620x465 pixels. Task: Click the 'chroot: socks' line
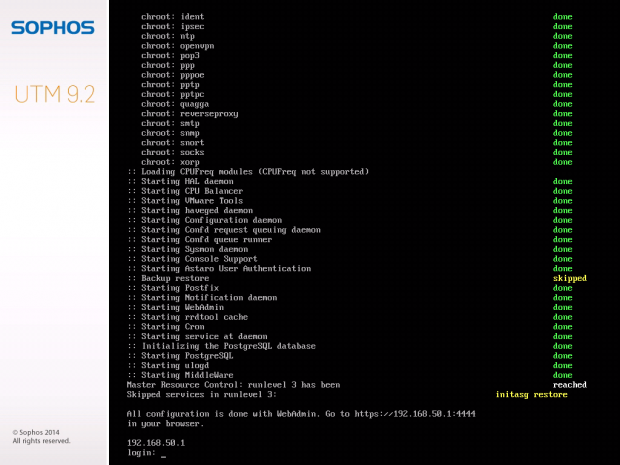coord(172,152)
